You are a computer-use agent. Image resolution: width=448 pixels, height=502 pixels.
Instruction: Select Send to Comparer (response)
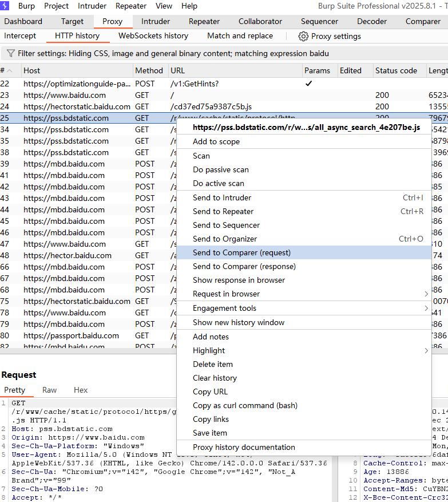304,266
